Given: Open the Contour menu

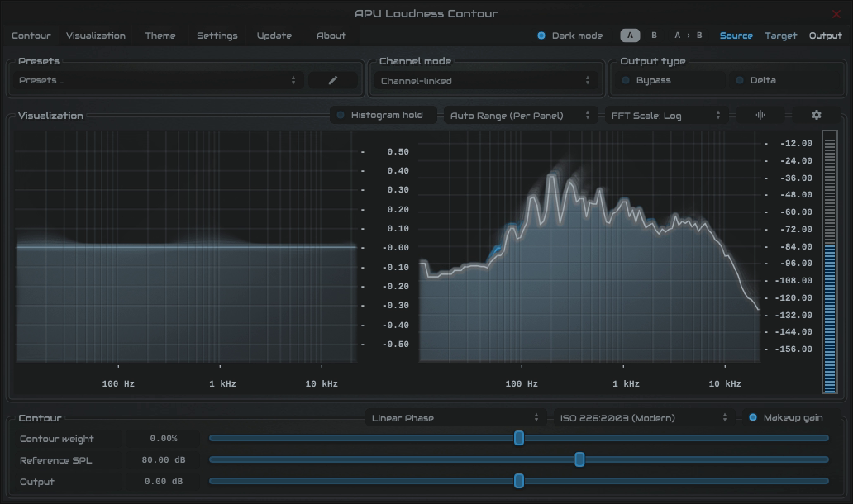Looking at the screenshot, I should pyautogui.click(x=31, y=36).
